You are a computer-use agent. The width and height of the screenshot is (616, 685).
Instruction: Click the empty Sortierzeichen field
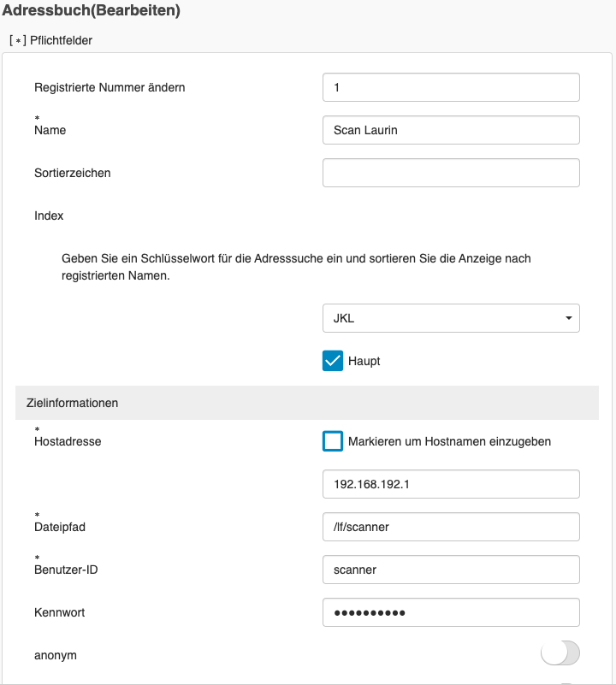coord(451,172)
